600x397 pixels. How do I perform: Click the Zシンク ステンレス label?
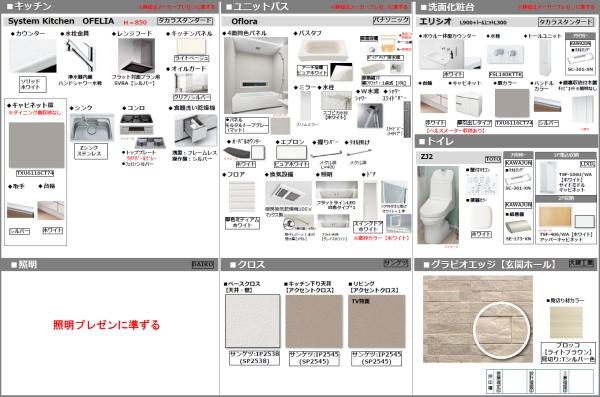(x=91, y=151)
